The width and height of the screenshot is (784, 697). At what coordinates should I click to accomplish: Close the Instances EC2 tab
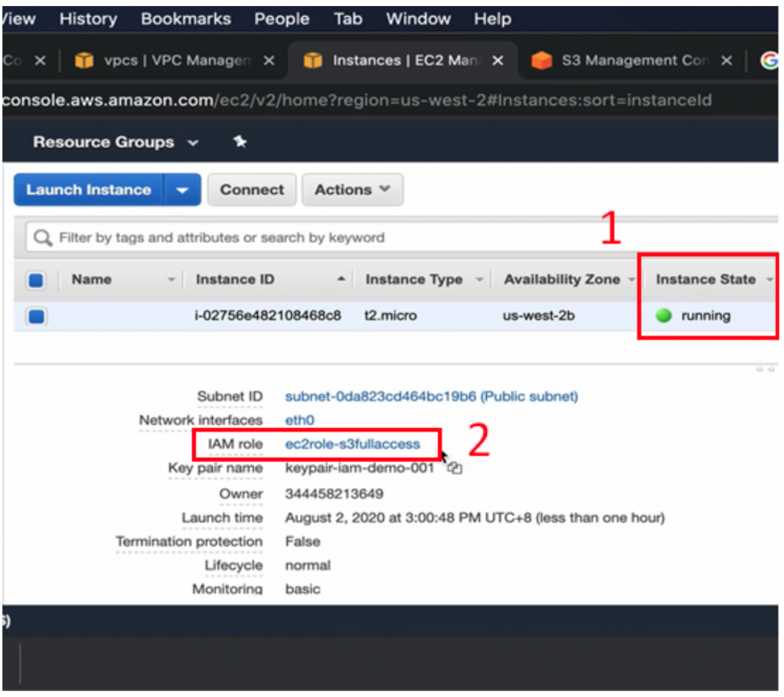(498, 61)
